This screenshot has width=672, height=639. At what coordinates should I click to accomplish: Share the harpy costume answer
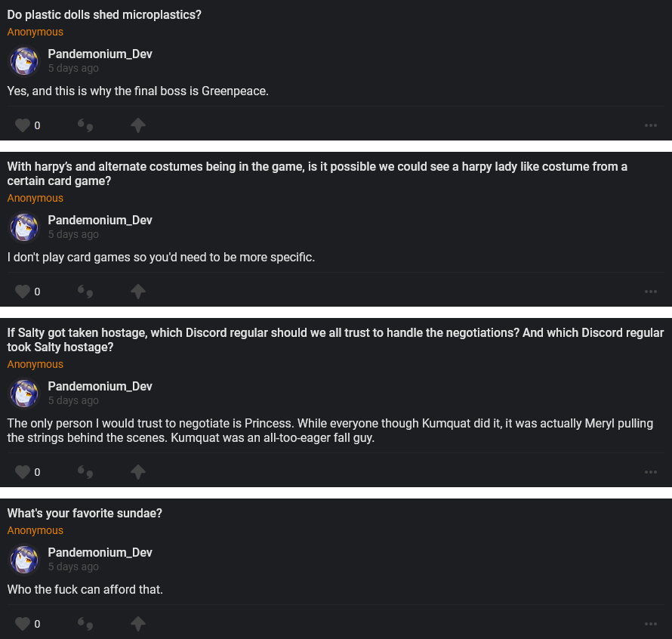[137, 292]
